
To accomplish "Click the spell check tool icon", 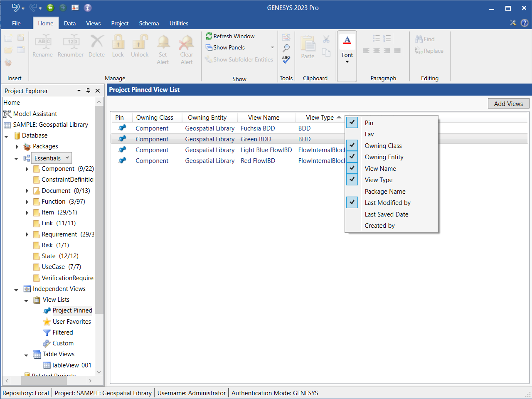I will tap(286, 60).
